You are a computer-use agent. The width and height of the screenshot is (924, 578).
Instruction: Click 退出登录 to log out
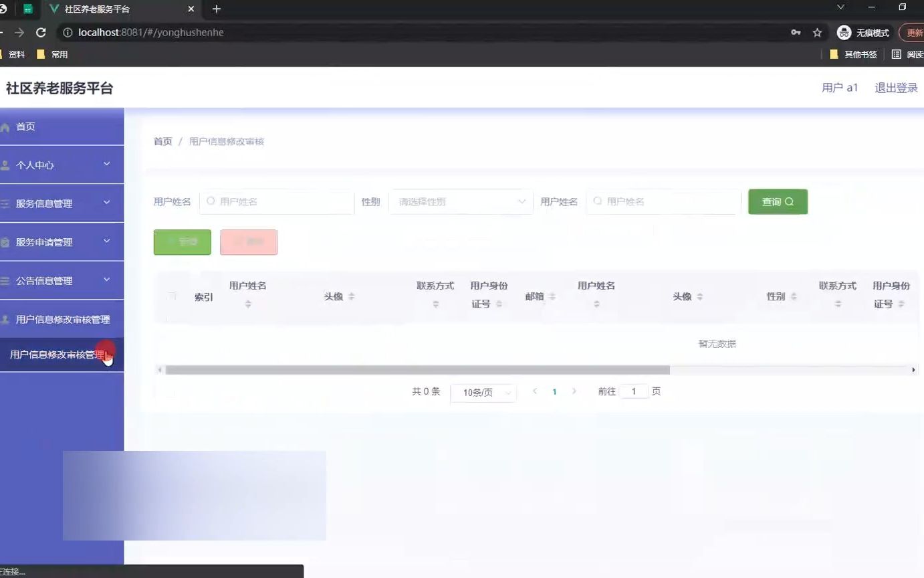coord(896,88)
